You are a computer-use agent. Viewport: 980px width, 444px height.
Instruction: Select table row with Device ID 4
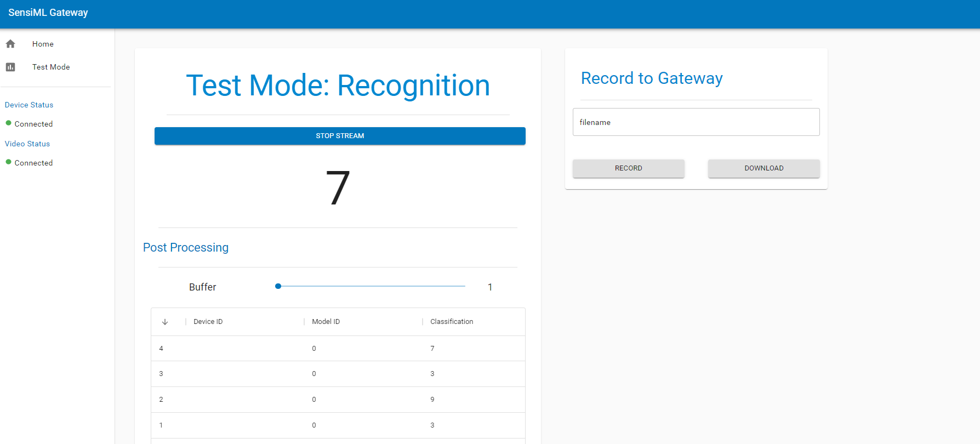coord(338,349)
